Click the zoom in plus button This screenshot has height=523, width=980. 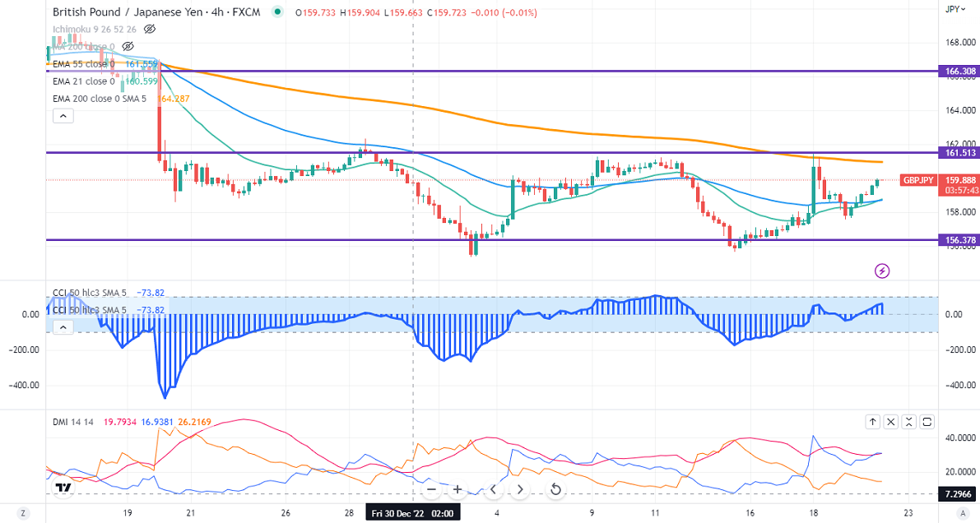tap(457, 490)
